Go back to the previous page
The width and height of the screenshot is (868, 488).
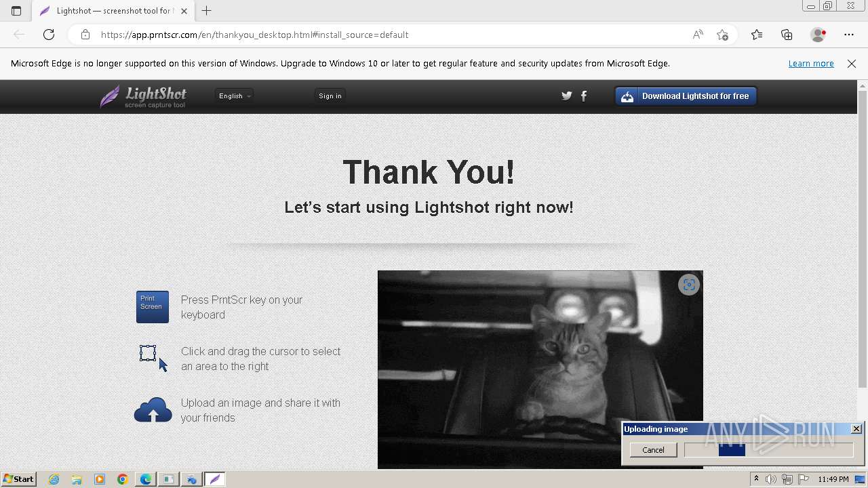(x=19, y=35)
